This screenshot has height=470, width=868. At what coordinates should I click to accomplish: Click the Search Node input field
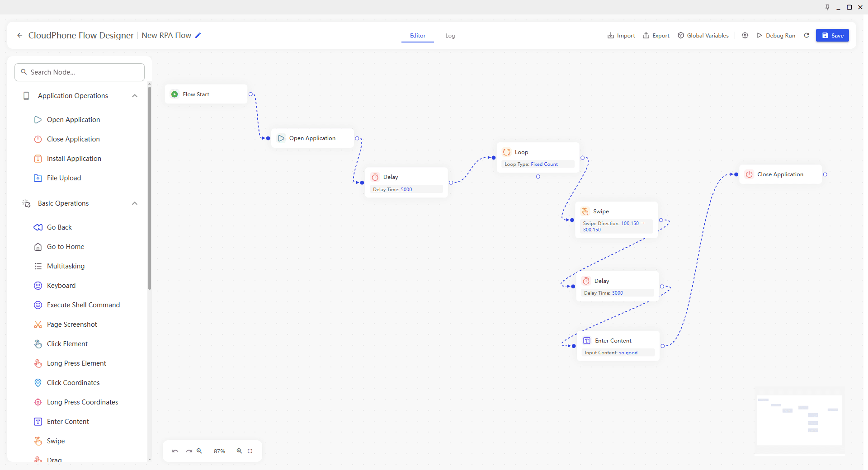80,72
